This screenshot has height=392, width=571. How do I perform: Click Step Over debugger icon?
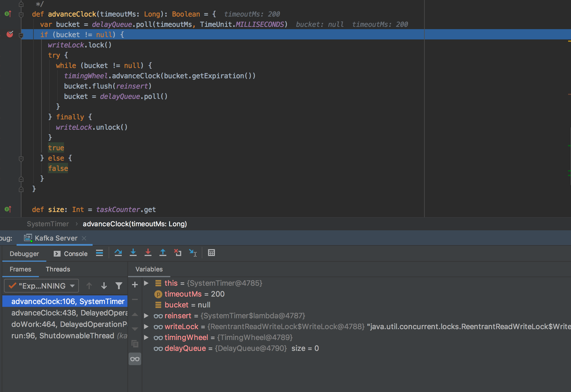pos(118,253)
